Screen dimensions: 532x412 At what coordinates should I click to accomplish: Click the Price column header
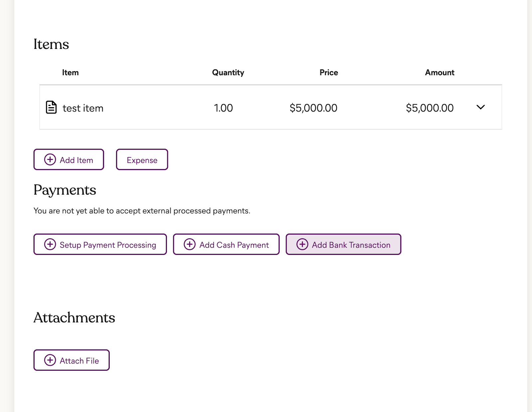329,73
